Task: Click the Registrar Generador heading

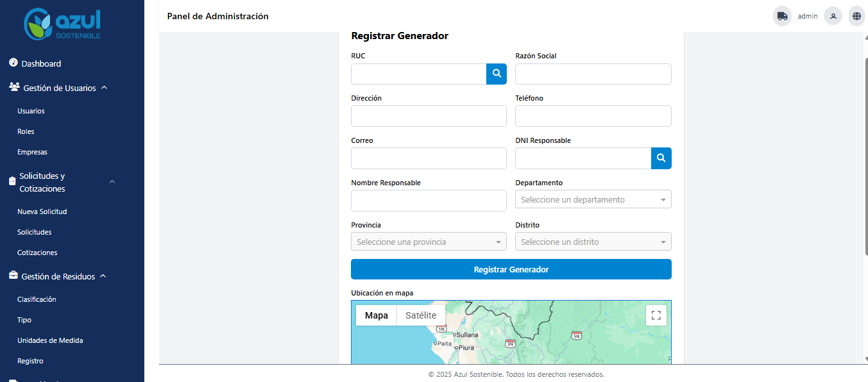Action: coord(400,36)
